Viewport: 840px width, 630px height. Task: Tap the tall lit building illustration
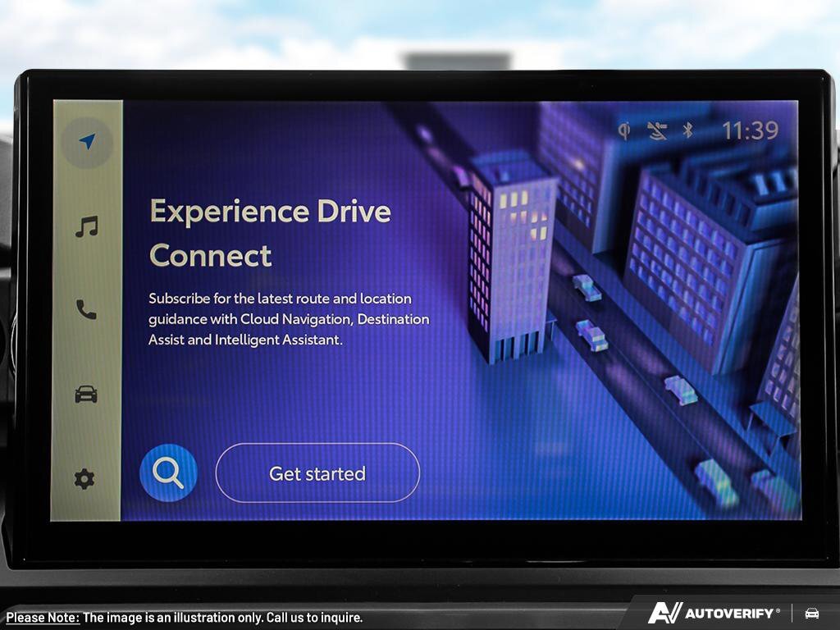click(509, 254)
